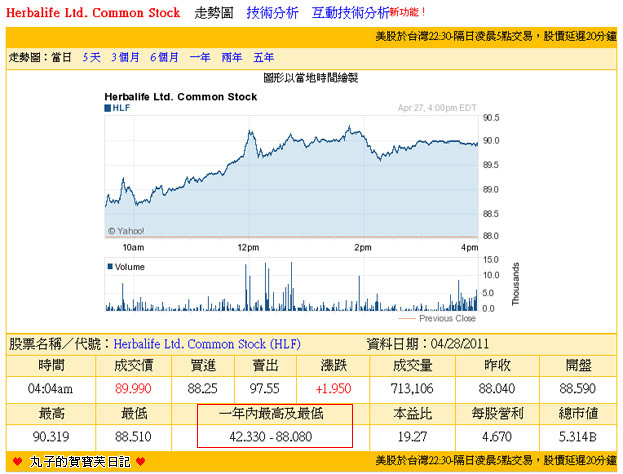Switch chart range to 3個月
623x474 pixels.
[x=125, y=58]
